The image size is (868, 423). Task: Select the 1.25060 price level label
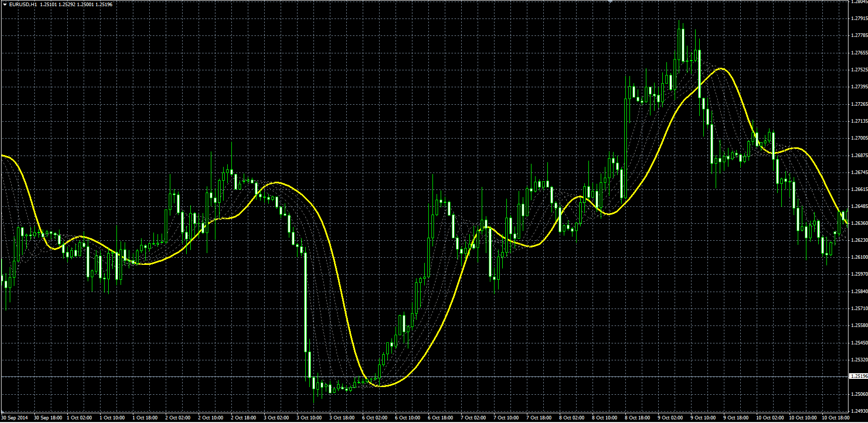[x=859, y=394]
